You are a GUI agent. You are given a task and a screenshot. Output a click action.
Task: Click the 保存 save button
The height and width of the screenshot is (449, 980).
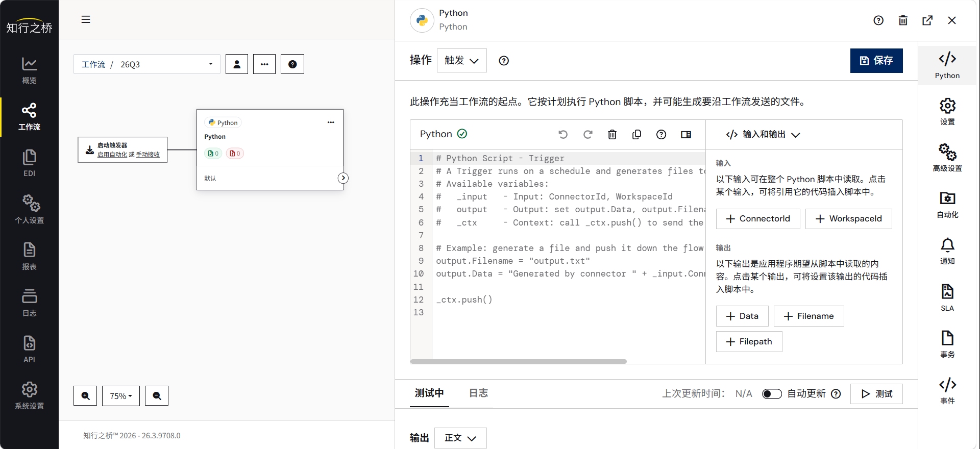(876, 61)
